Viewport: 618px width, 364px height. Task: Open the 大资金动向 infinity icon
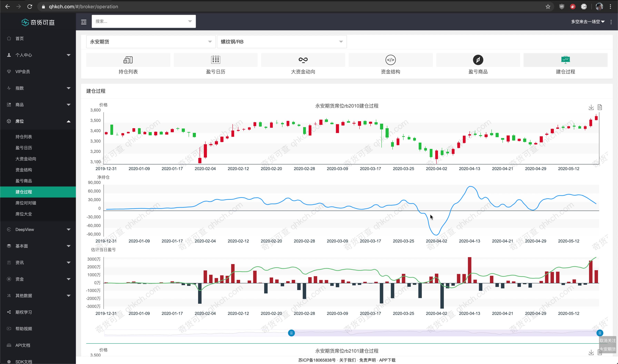point(303,60)
